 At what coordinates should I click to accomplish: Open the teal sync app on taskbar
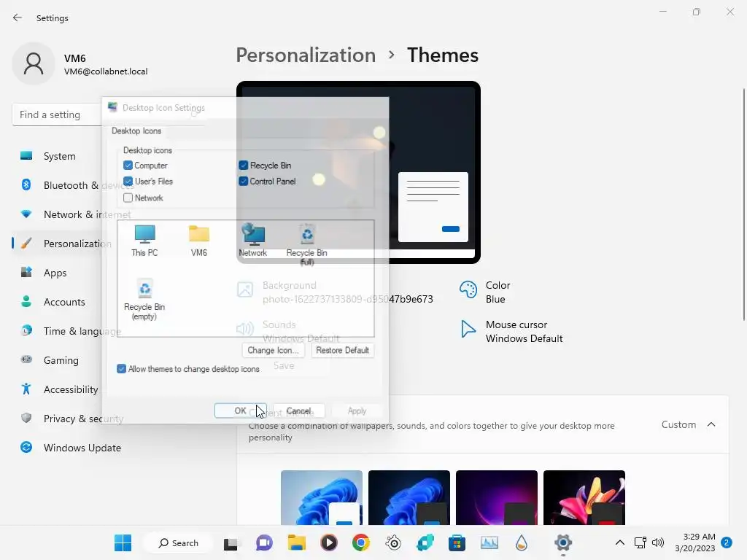425,542
